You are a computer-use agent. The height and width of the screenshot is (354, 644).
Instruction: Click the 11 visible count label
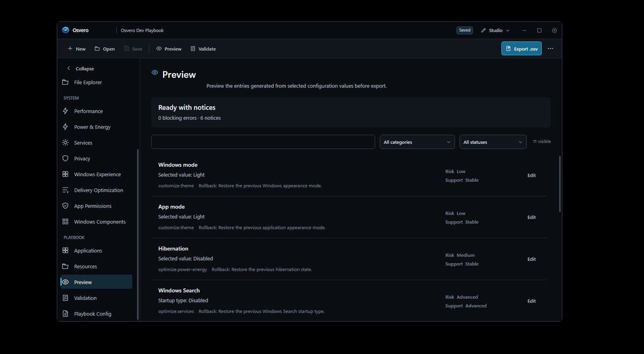tap(541, 142)
